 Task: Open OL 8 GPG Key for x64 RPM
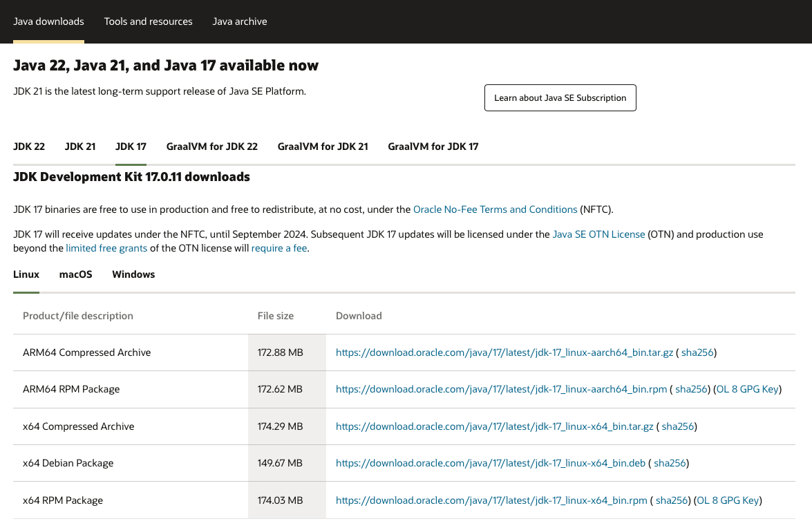(x=728, y=500)
